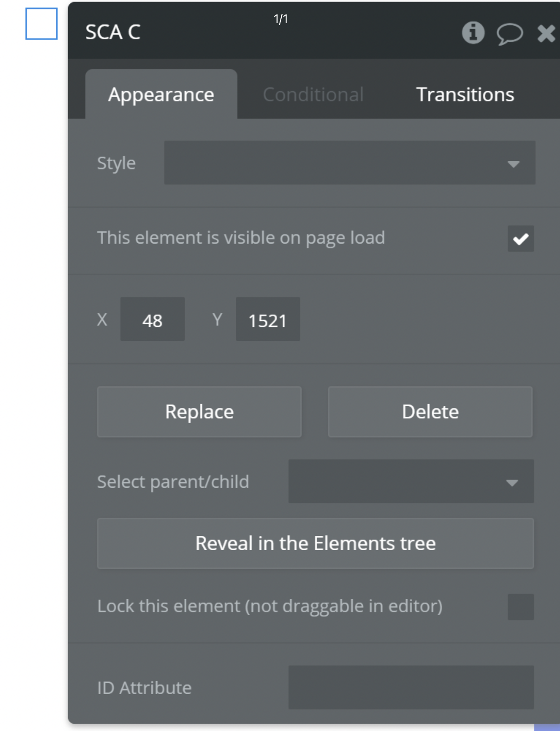Click the Y position field
560x731 pixels.
267,320
